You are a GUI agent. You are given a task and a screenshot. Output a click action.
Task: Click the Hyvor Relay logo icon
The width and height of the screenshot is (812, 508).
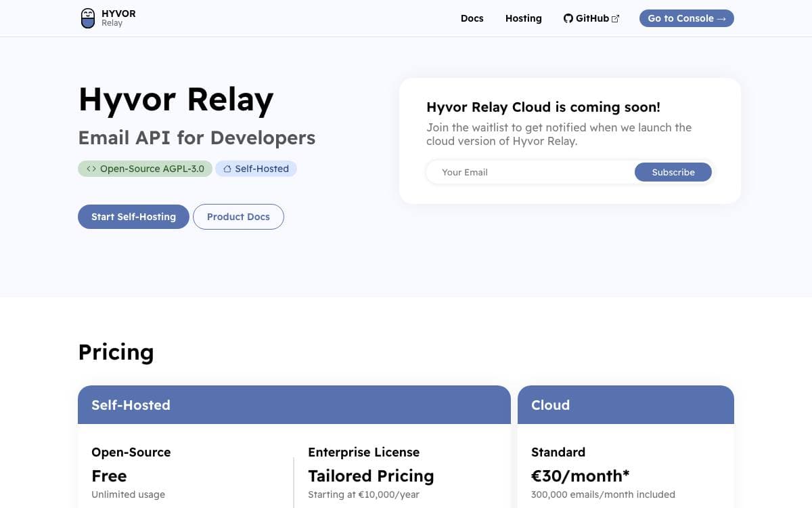click(x=88, y=18)
